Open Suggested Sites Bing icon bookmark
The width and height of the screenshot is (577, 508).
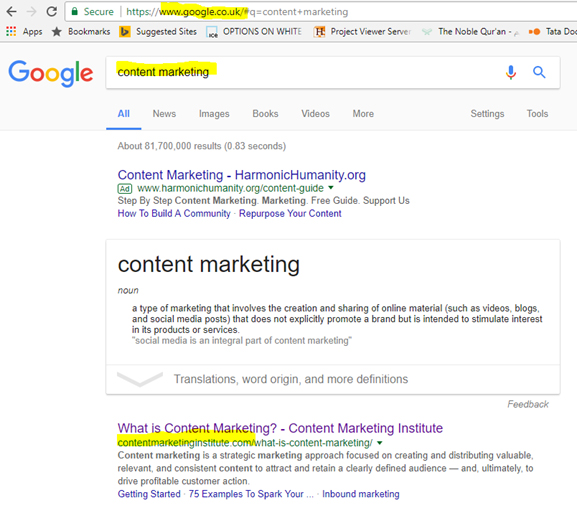tap(125, 32)
